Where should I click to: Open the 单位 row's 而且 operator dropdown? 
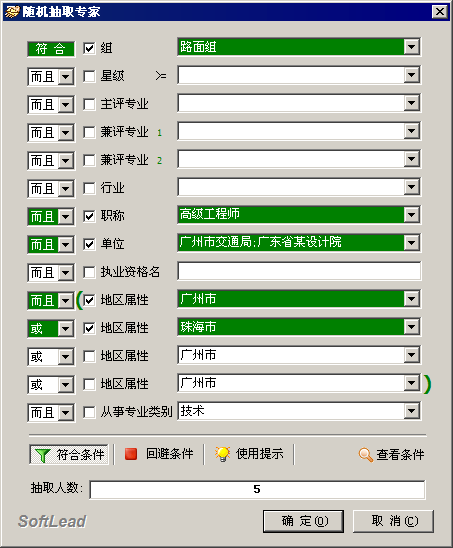click(x=65, y=245)
